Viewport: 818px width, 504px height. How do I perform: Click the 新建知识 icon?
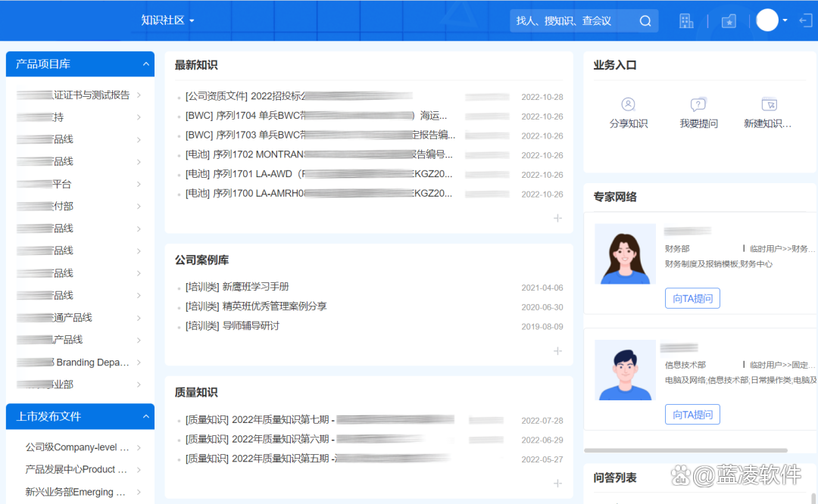point(769,104)
